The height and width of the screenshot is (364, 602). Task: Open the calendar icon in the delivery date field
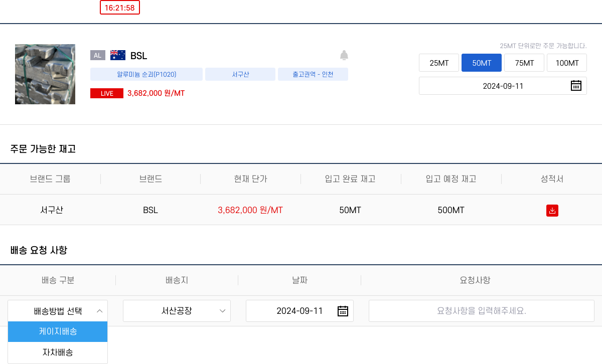pyautogui.click(x=343, y=311)
